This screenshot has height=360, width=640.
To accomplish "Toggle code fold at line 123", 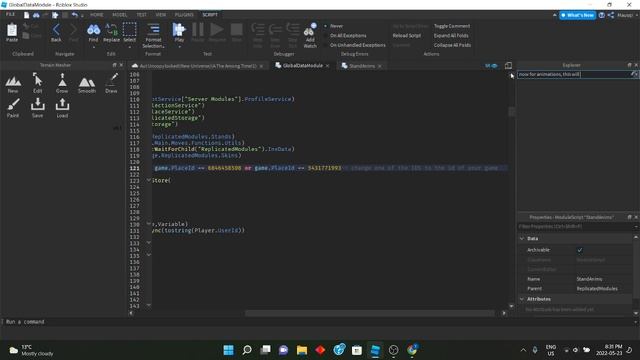I will (149, 180).
